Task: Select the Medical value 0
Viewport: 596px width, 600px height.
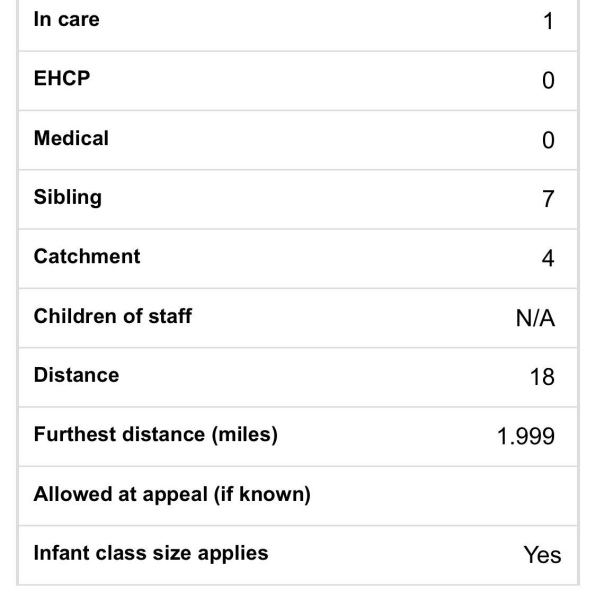Action: (548, 140)
